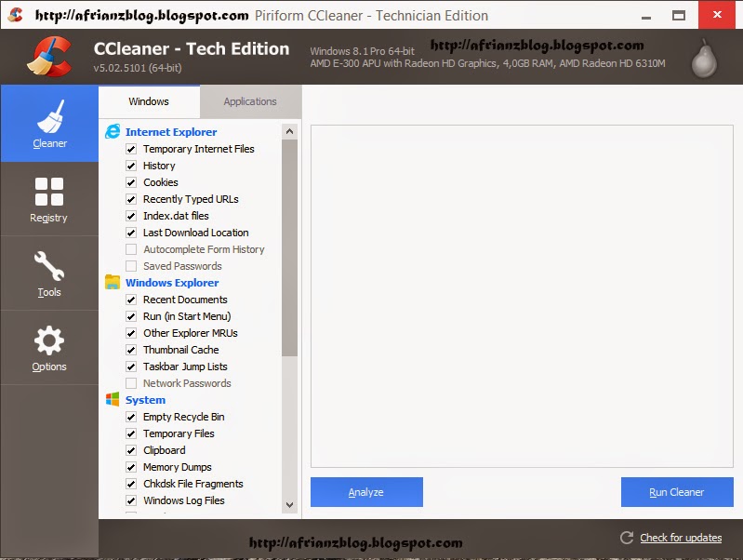Click the CCleaner logo in header
Image resolution: width=743 pixels, height=560 pixels.
[50, 57]
